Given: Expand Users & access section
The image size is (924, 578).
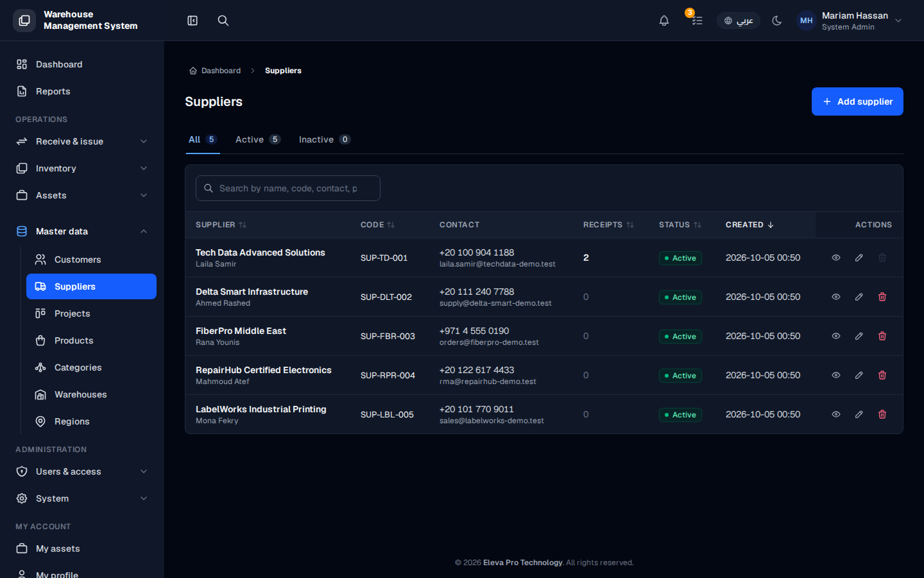Looking at the screenshot, I should click(x=82, y=471).
